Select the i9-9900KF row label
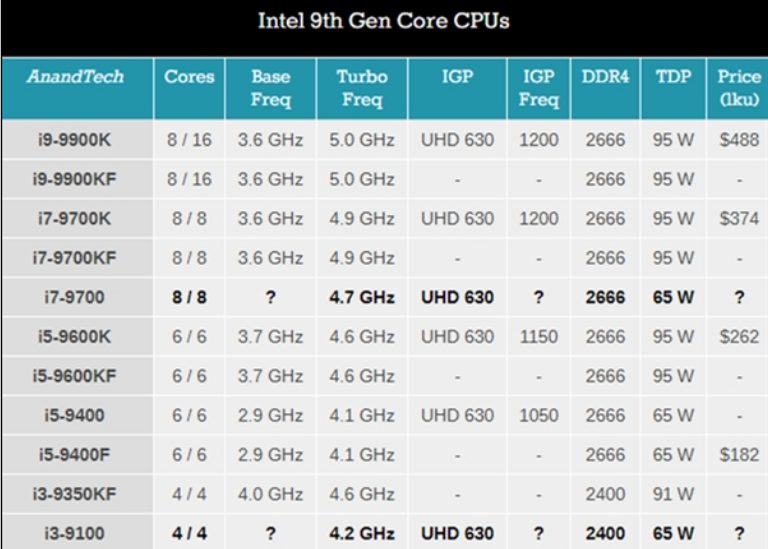This screenshot has width=768, height=549. pyautogui.click(x=74, y=179)
